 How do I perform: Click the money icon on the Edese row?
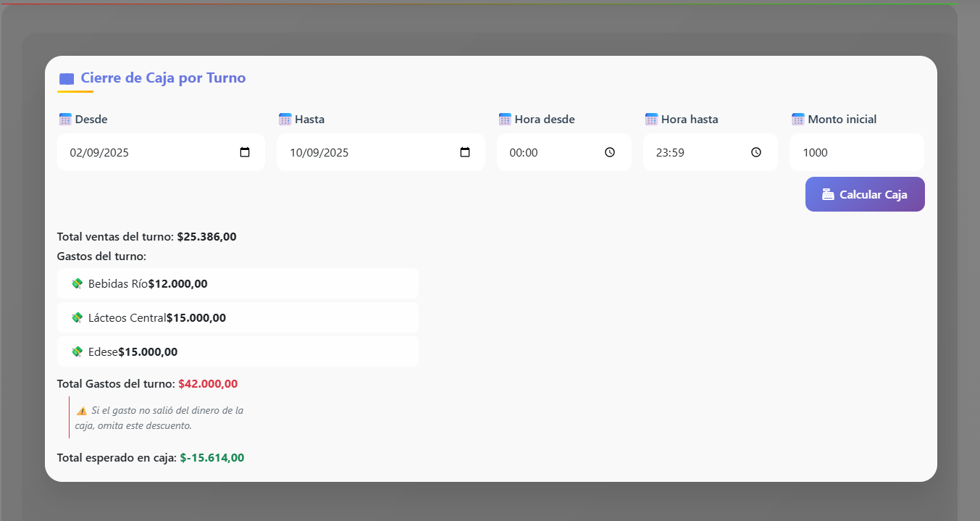pos(78,352)
